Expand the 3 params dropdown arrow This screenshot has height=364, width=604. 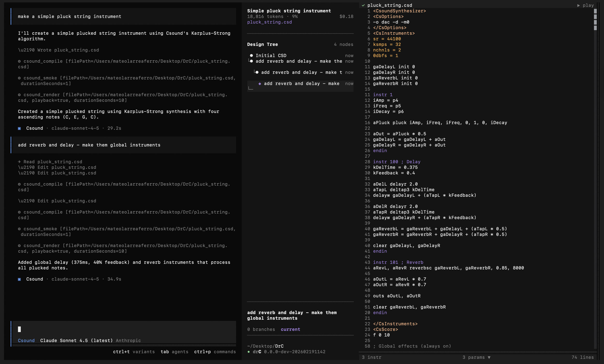point(489,357)
